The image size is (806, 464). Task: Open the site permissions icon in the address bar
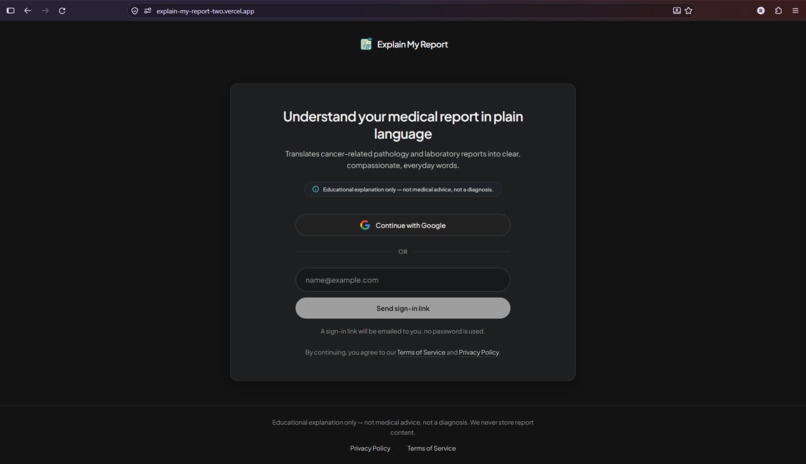[x=148, y=11]
